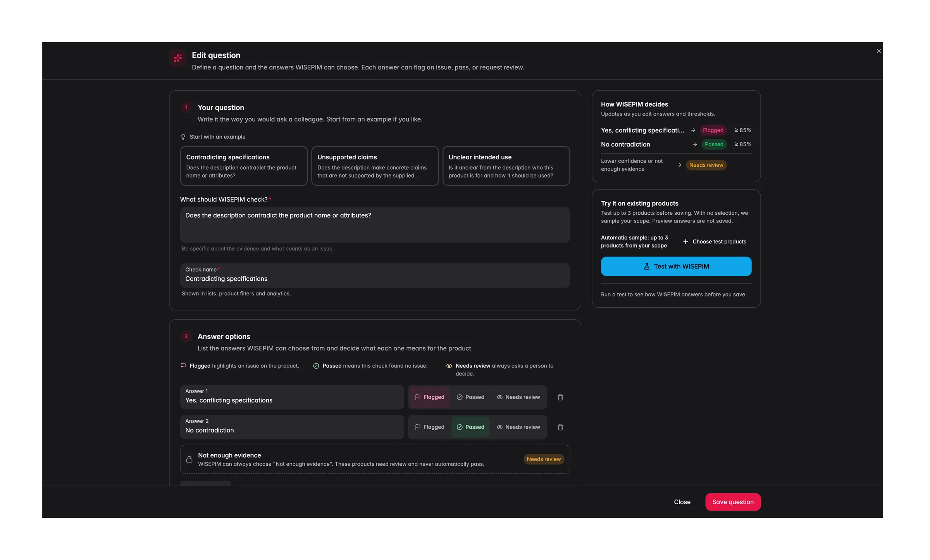Image resolution: width=930 pixels, height=560 pixels.
Task: Focus the What should WISEPIM check textarea
Action: 375,225
